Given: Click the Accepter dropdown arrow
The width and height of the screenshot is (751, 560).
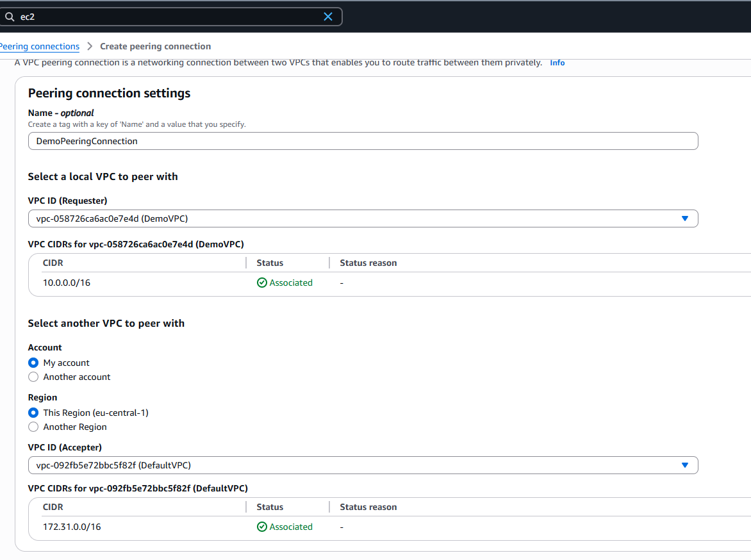Looking at the screenshot, I should (x=684, y=465).
